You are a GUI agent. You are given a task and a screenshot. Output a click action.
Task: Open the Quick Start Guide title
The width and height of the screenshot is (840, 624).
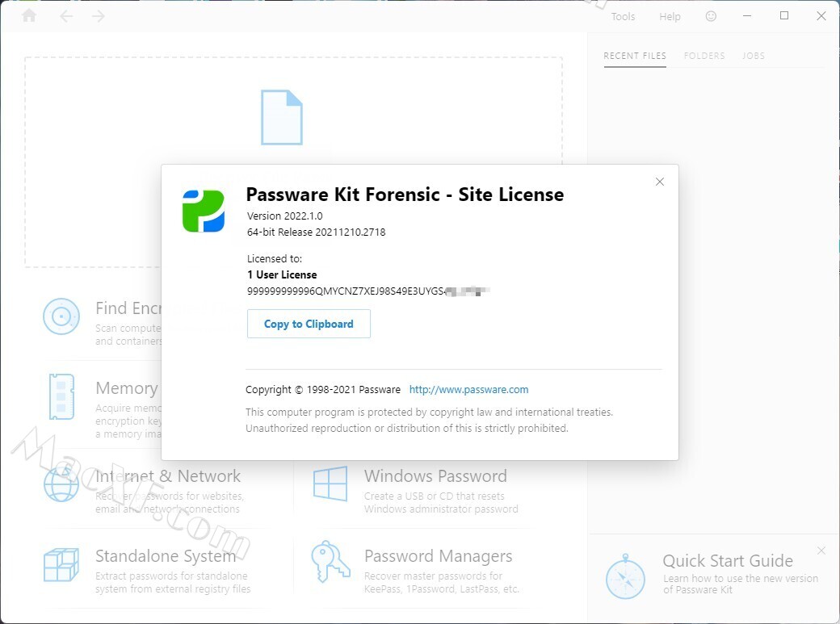pos(728,561)
